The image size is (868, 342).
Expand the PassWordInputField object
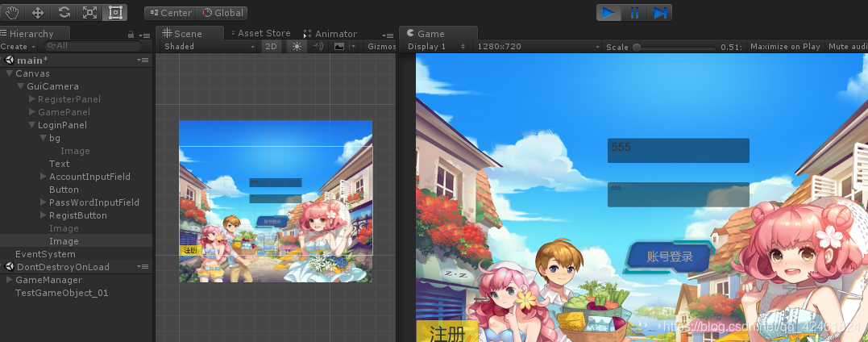click(44, 202)
